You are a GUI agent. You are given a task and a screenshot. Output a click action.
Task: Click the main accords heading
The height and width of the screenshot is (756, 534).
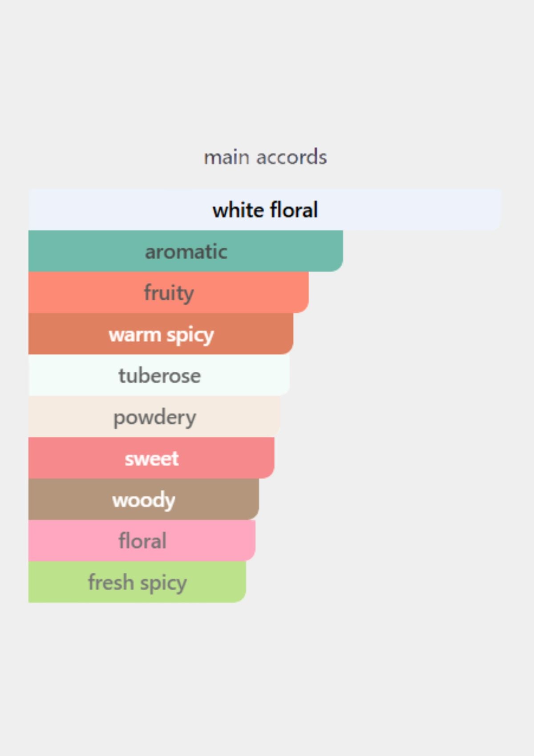265,157
